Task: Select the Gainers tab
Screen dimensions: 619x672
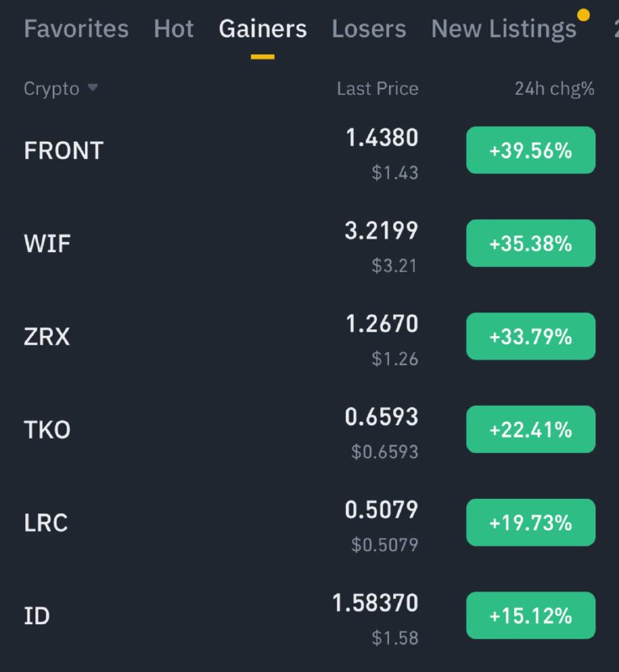Action: 262,29
